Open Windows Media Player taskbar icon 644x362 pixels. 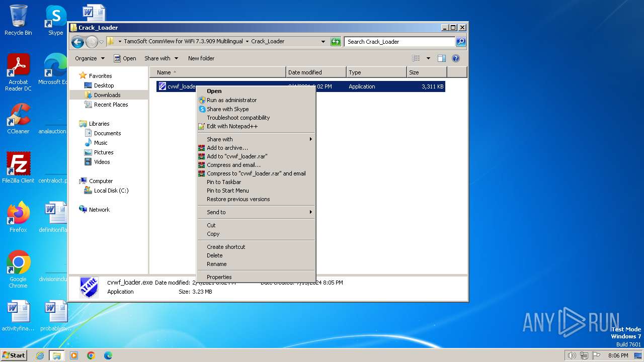click(74, 355)
